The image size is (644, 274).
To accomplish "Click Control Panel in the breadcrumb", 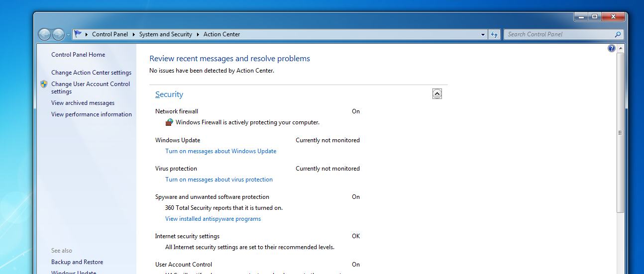I will (x=110, y=34).
